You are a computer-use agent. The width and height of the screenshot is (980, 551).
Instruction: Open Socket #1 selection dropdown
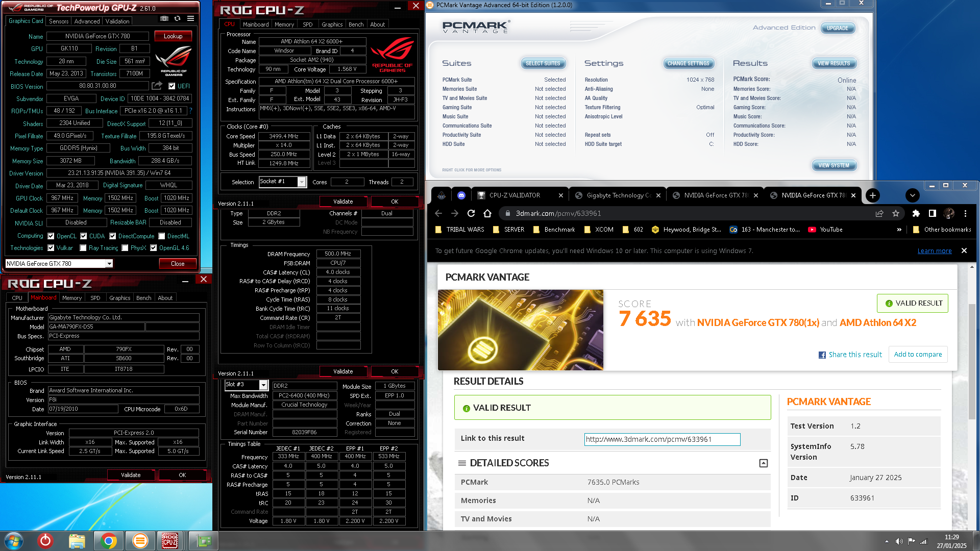tap(302, 182)
